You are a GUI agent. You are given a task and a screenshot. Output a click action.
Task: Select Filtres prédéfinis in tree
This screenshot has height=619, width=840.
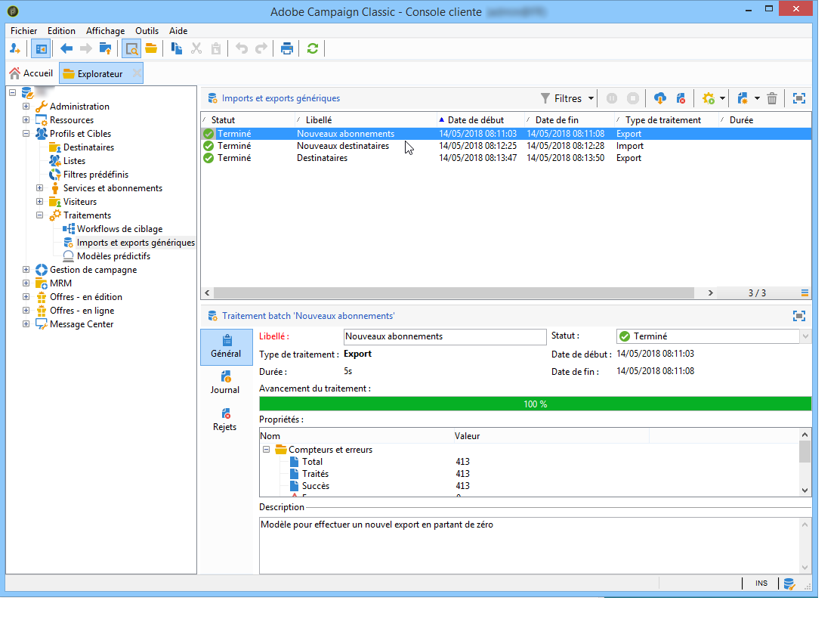click(96, 174)
